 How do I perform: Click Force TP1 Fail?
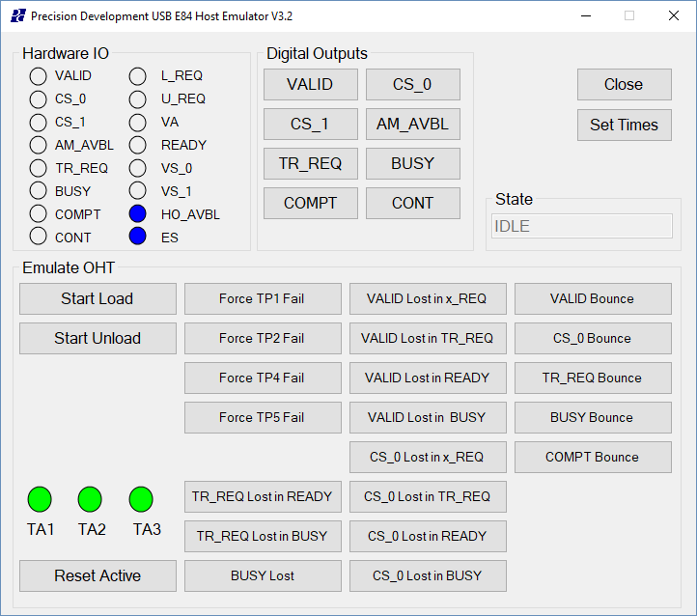click(263, 298)
